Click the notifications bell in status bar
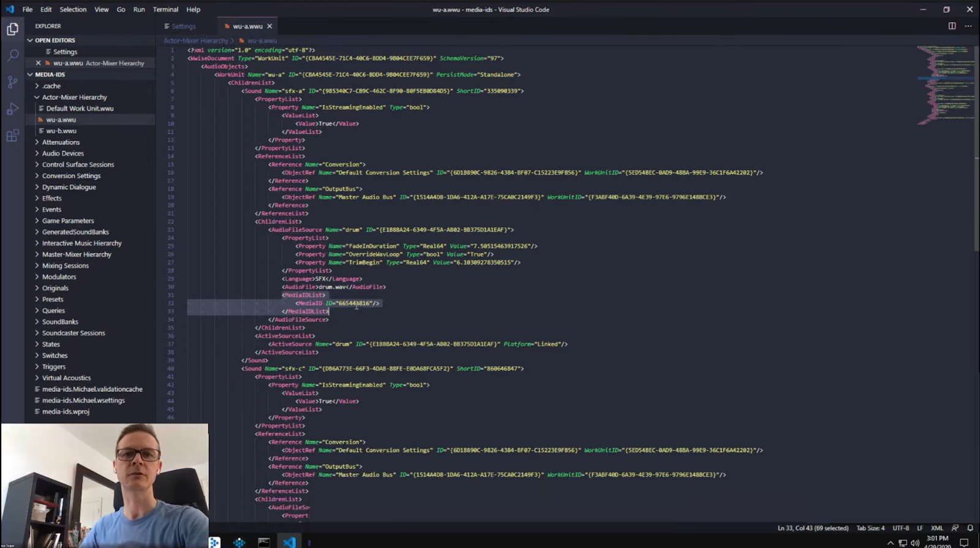 970,528
